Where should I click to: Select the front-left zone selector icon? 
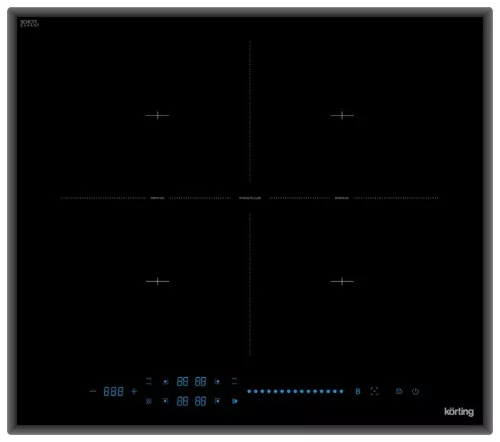coord(166,401)
